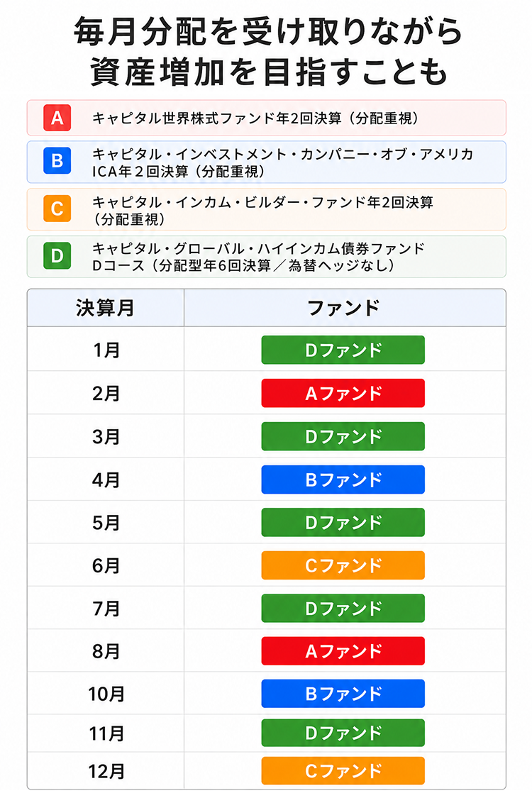Click the Dファンド badge for 11月
The width and height of the screenshot is (532, 798).
(x=343, y=733)
